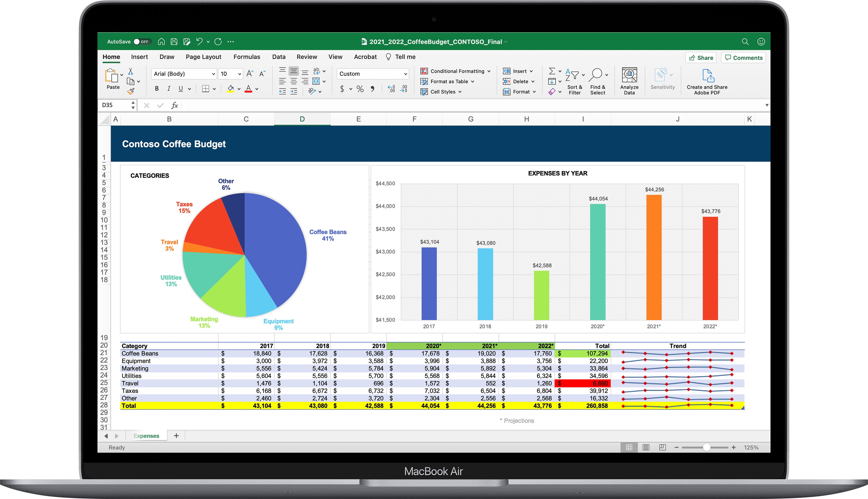
Task: Toggle Italic formatting
Action: coord(169,89)
